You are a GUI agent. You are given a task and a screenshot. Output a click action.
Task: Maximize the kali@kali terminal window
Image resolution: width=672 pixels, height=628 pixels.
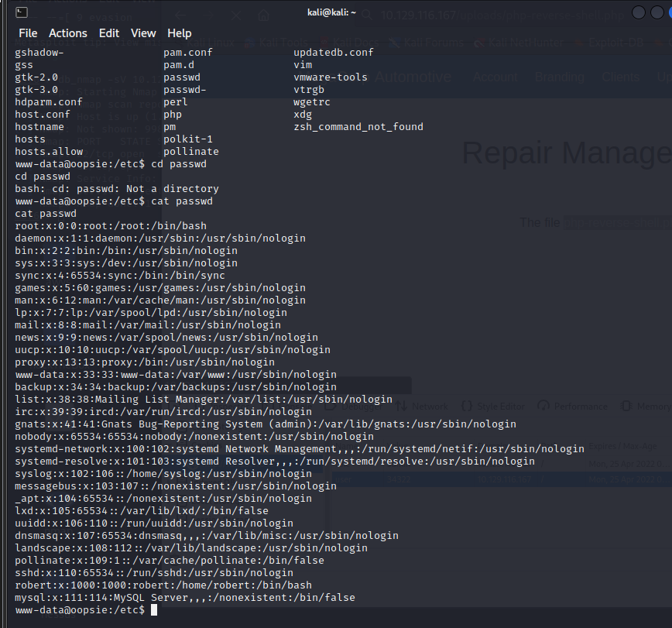[x=657, y=13]
